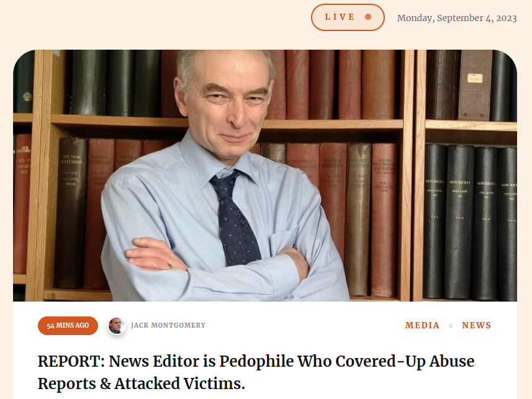Click "Attacked Victims." in the headline
This screenshot has height=399, width=532.
point(179,383)
